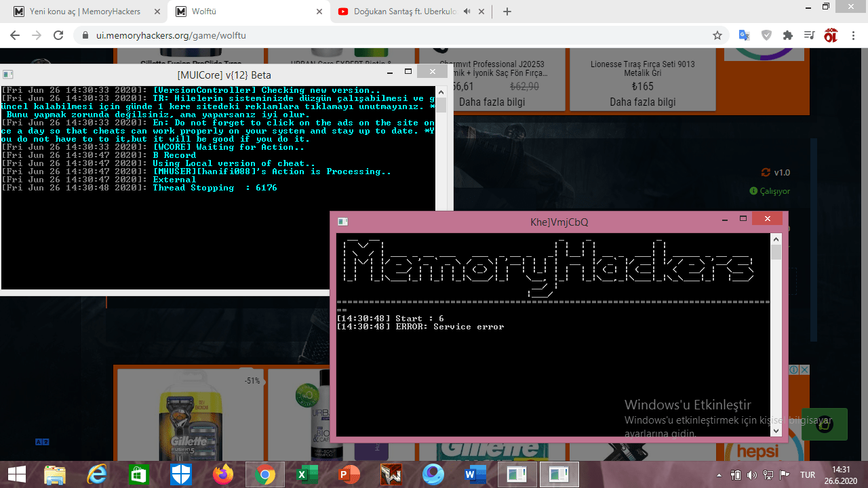Image resolution: width=868 pixels, height=488 pixels.
Task: Open the Windows Start menu
Action: pyautogui.click(x=16, y=474)
